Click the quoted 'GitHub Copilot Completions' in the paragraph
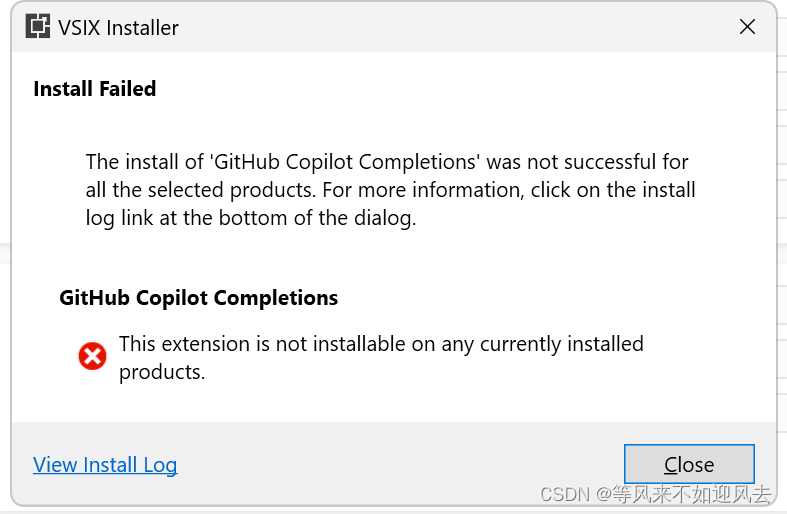The height and width of the screenshot is (514, 787). tap(345, 162)
